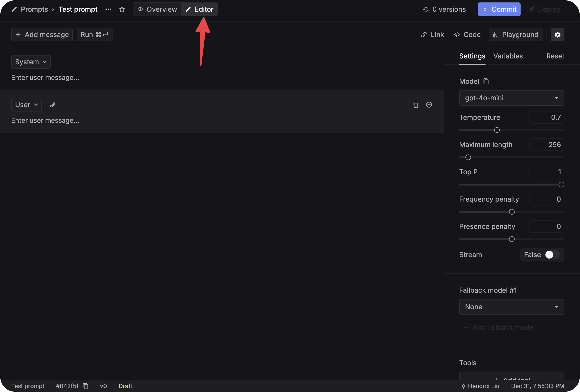Adjust the Top P slider handle
The image size is (580, 392).
[x=561, y=184]
